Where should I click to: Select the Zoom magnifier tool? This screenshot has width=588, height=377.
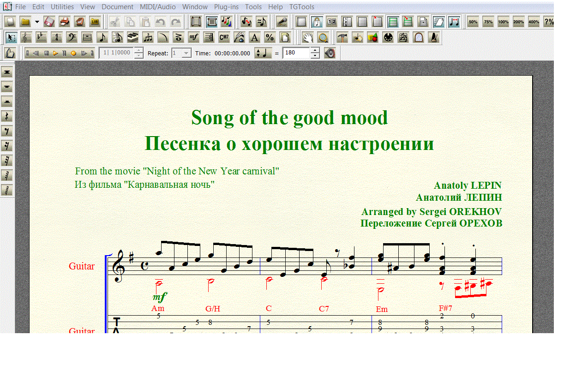tap(323, 37)
